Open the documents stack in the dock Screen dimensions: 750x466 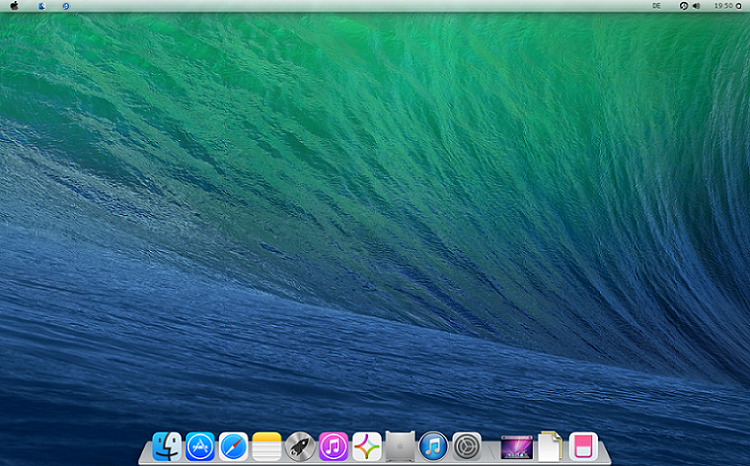click(550, 446)
